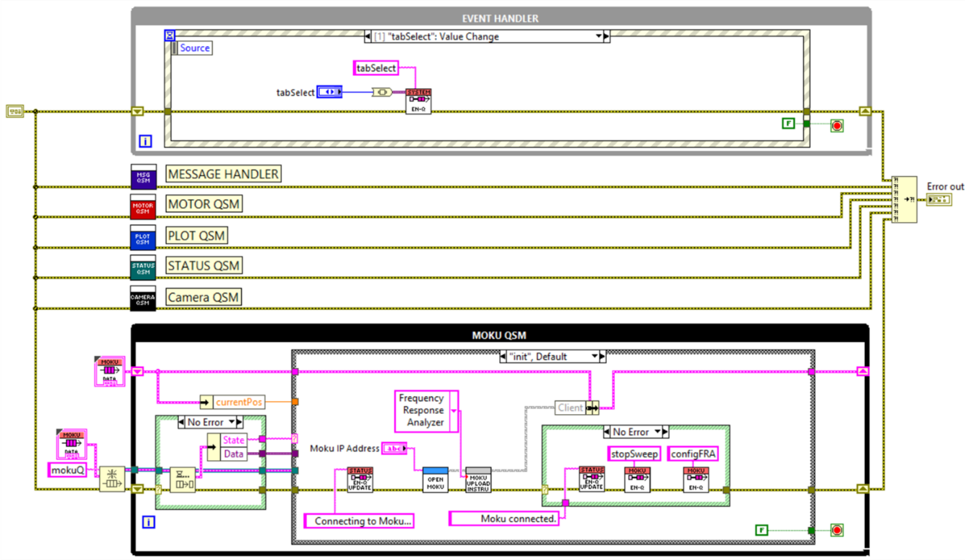The image size is (965, 560).
Task: Toggle the False constant in MOKU QSM loop
Action: tap(762, 531)
